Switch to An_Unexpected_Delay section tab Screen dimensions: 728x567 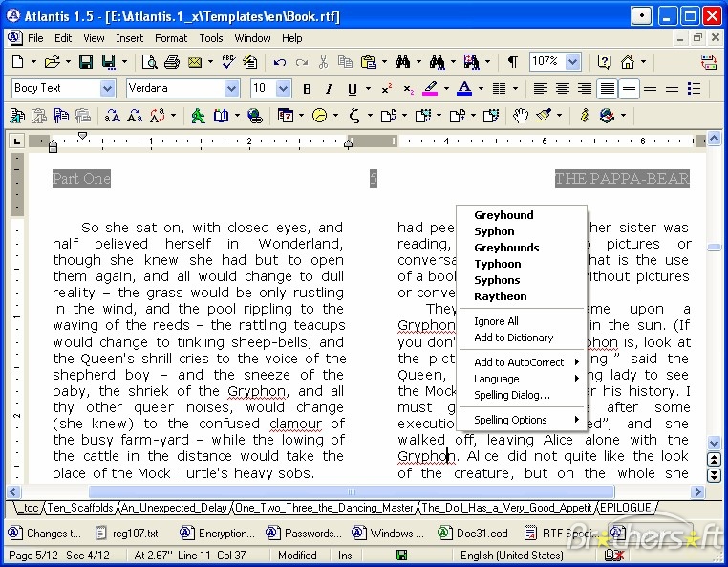tap(174, 508)
